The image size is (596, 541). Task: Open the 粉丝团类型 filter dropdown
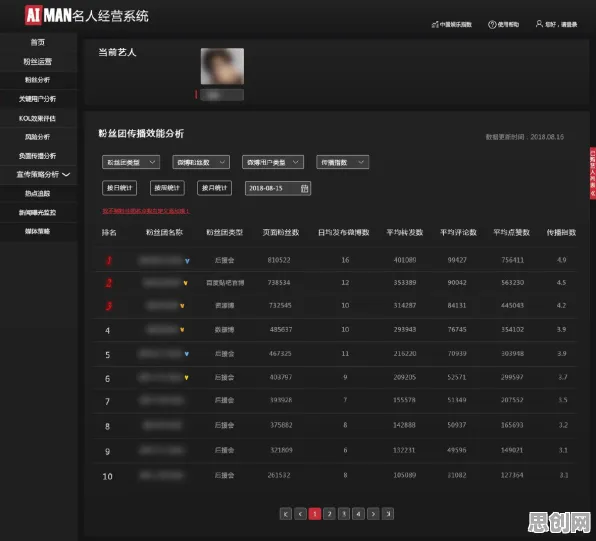point(131,162)
